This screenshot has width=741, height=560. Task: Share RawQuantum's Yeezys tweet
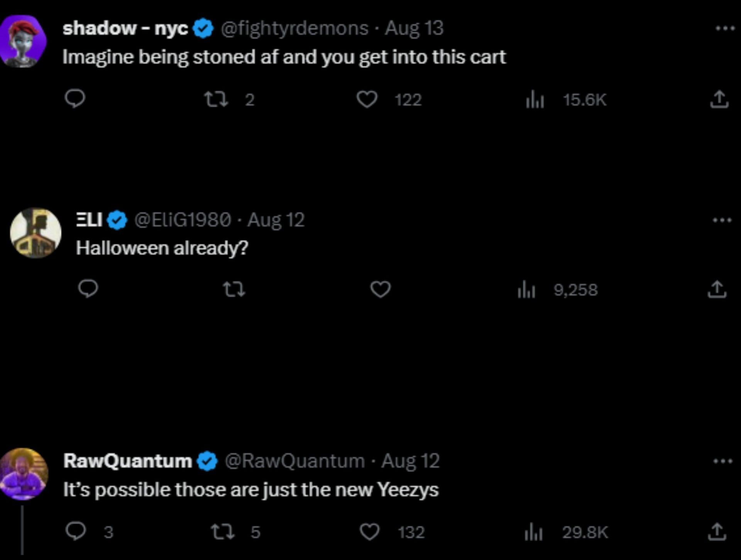pos(717,532)
